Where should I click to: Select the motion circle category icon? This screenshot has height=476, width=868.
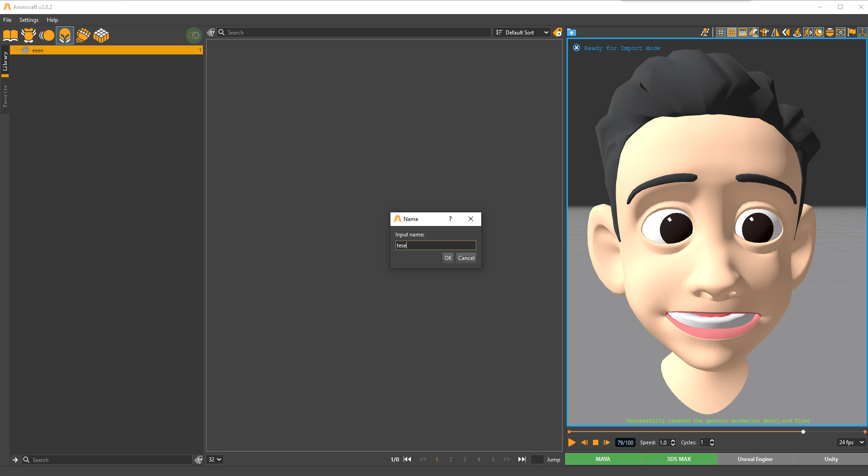(x=47, y=35)
